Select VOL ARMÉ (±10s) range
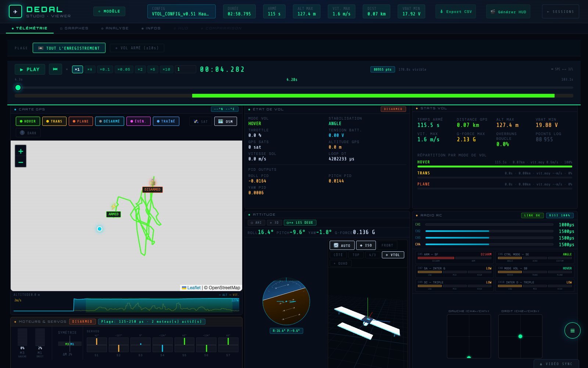 click(137, 48)
